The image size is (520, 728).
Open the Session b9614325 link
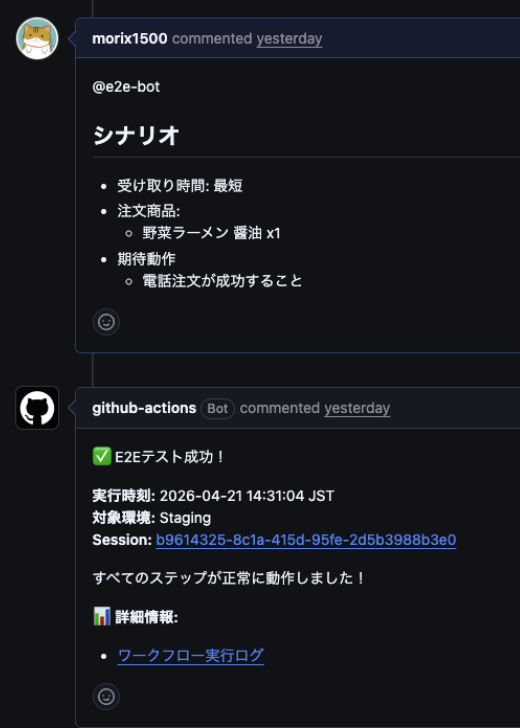point(306,540)
